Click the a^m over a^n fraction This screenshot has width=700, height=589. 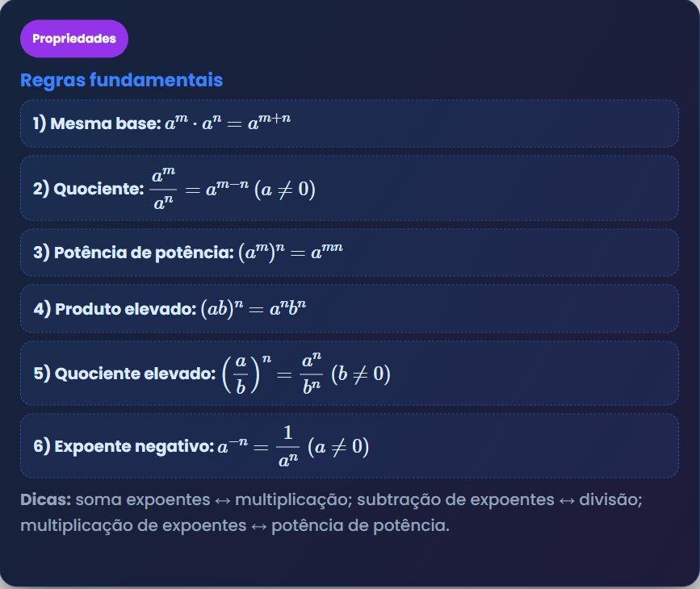162,189
